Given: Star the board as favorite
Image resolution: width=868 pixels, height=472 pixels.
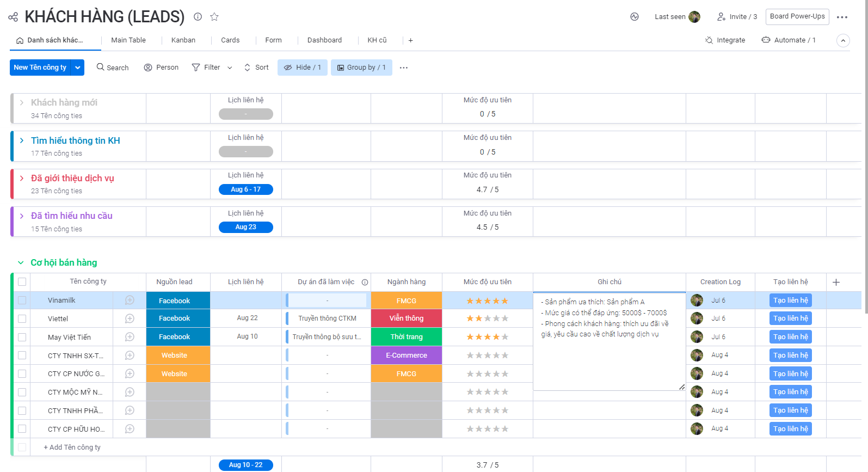Looking at the screenshot, I should tap(214, 17).
